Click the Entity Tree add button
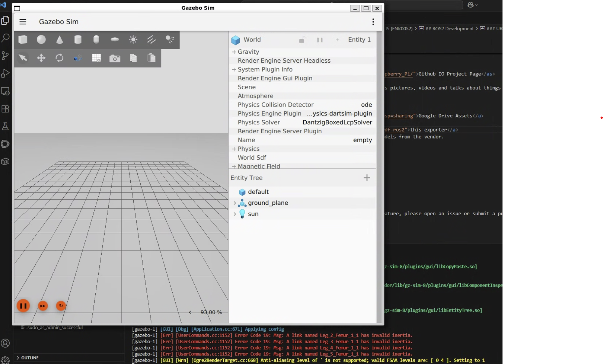Viewport: 603px width, 364px height. point(367,178)
